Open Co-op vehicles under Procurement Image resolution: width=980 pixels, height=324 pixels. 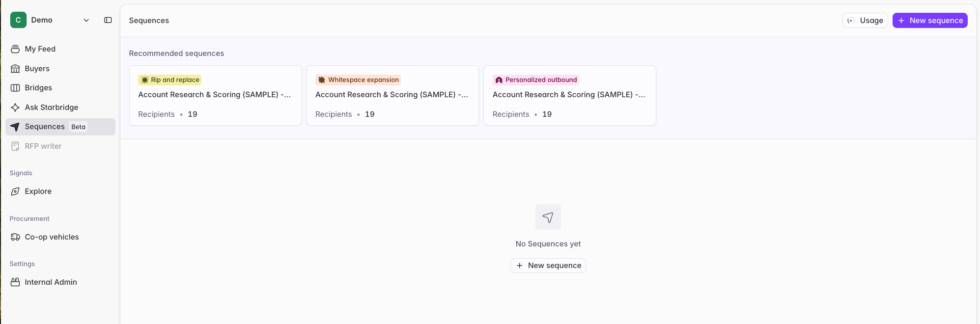click(x=60, y=237)
